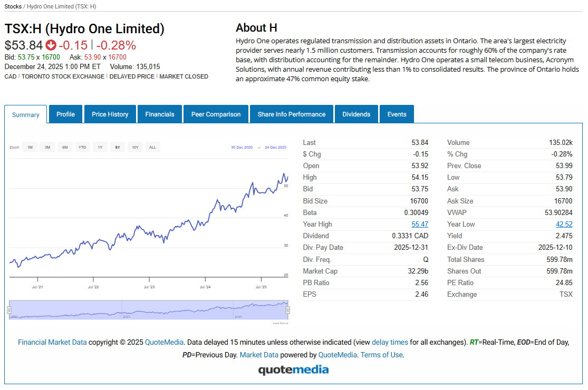Switch chart zoom to 10Y
The width and height of the screenshot is (588, 390).
pos(135,148)
